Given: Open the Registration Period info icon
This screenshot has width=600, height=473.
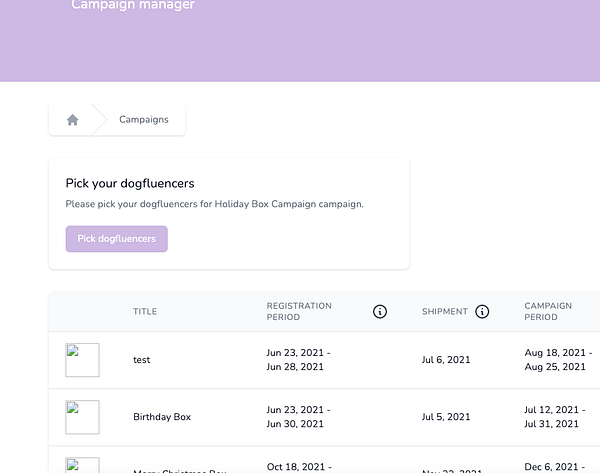Looking at the screenshot, I should 380,312.
